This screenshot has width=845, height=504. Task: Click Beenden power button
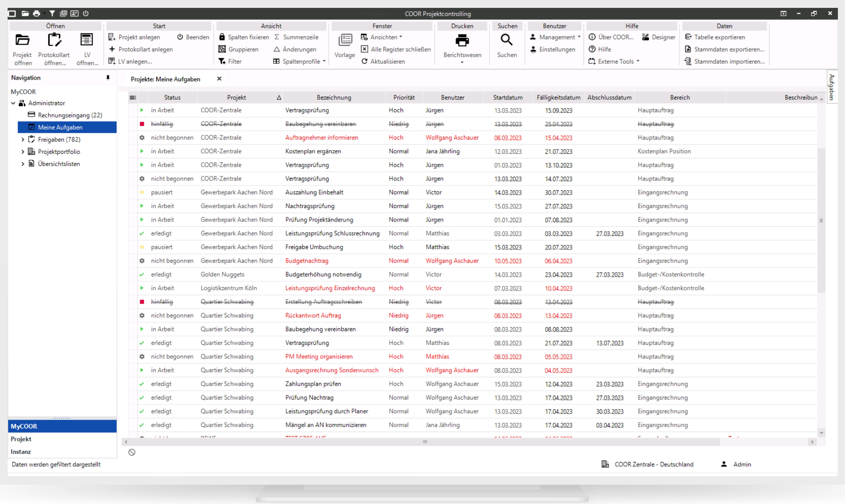(193, 37)
